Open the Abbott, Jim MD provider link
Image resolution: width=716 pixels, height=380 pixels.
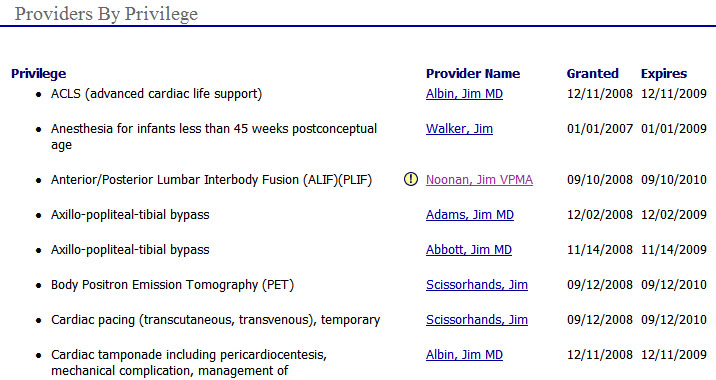point(469,250)
